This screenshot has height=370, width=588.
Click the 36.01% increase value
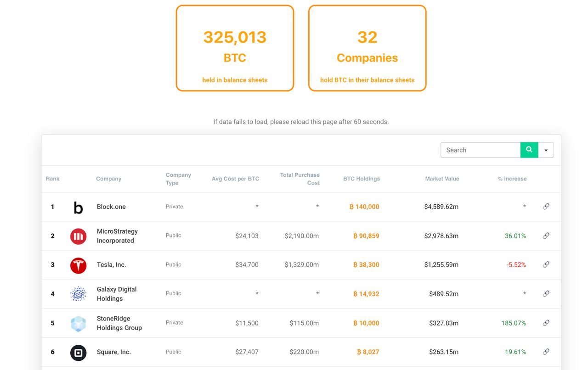click(515, 236)
